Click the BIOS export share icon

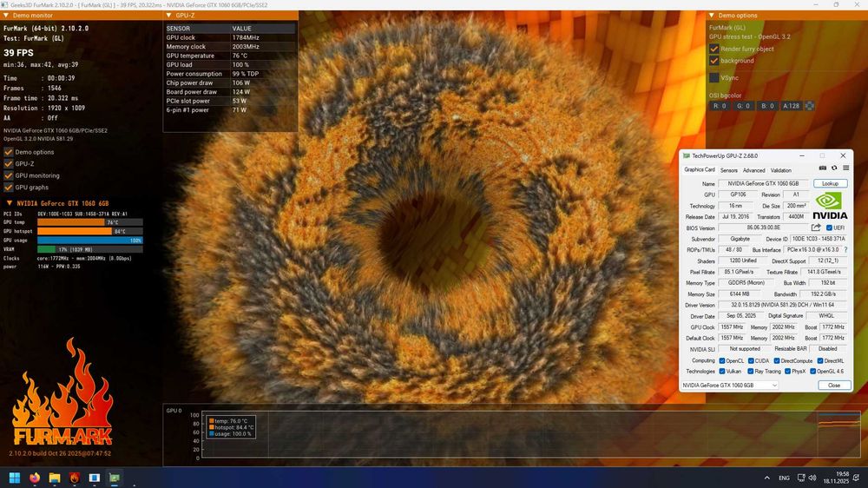point(816,228)
